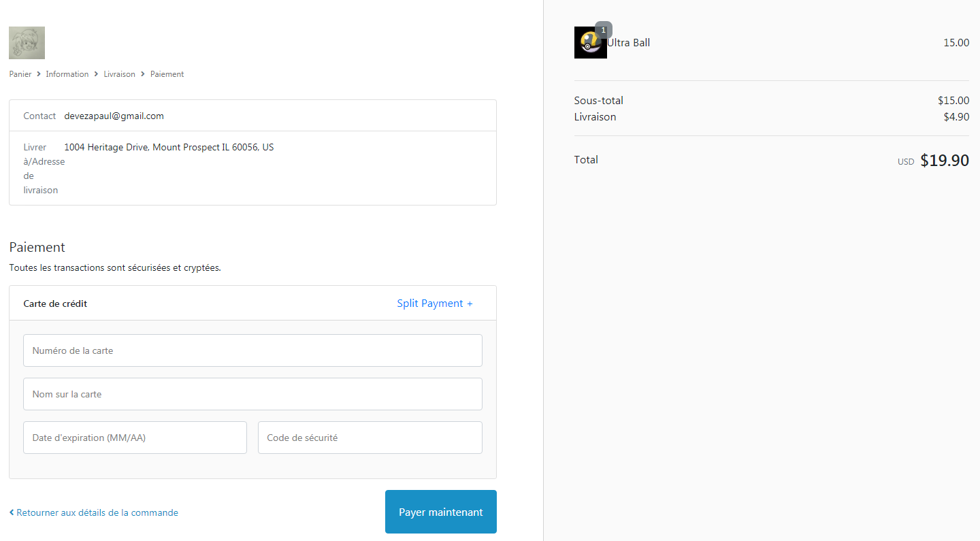This screenshot has height=541, width=980.
Task: Click the Ultra Ball product thumbnail
Action: click(x=591, y=43)
